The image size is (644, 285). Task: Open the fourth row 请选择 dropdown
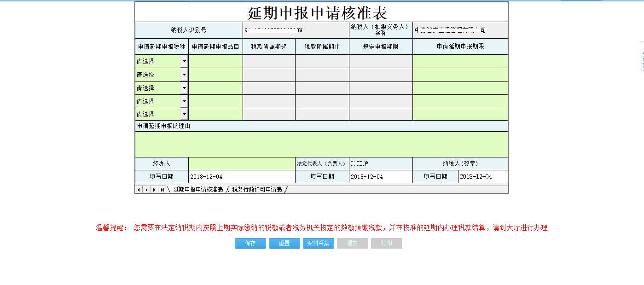183,101
